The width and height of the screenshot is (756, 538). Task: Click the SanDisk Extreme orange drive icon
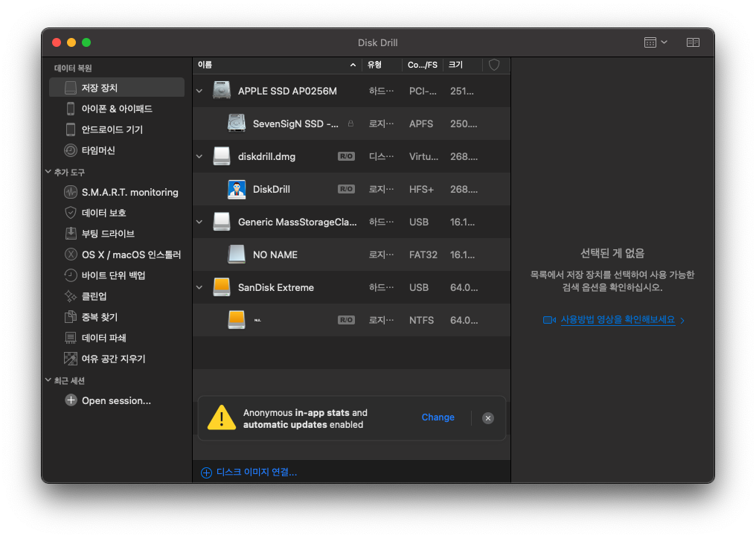tap(222, 286)
